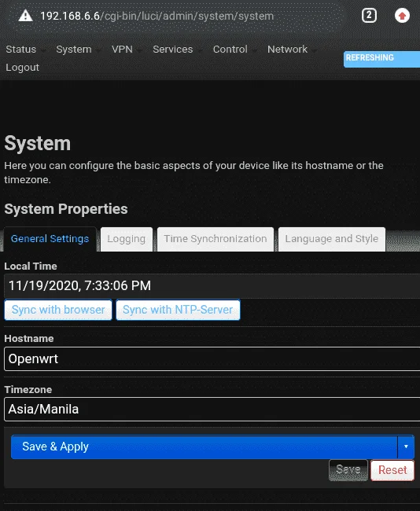Open the browser tab switcher showing 2
Viewport: 420px width, 511px height.
369,15
